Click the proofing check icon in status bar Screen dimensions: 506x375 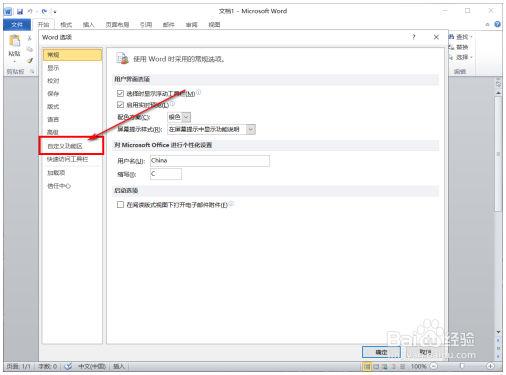(x=68, y=367)
